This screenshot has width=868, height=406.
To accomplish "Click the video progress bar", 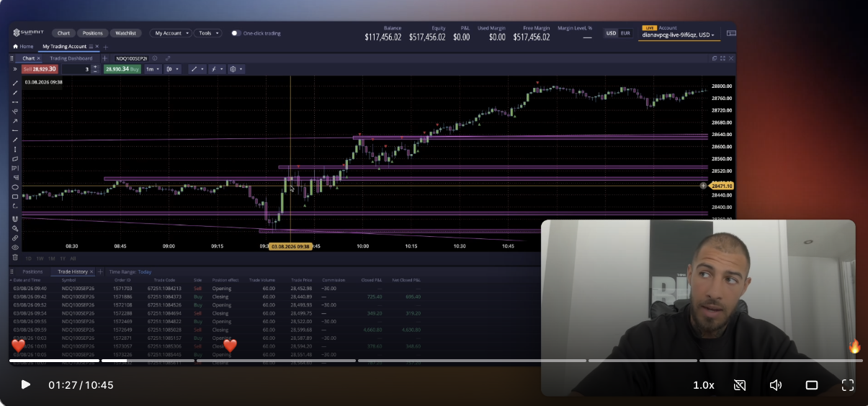I will 435,361.
